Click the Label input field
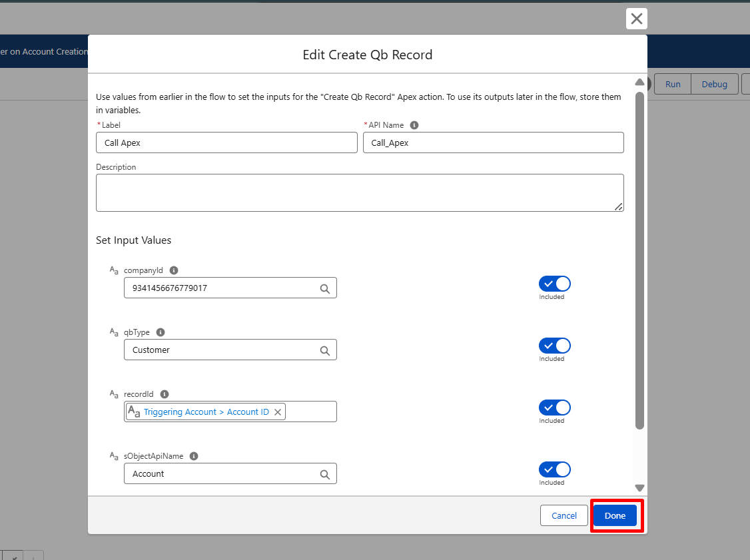750x560 pixels. 226,142
